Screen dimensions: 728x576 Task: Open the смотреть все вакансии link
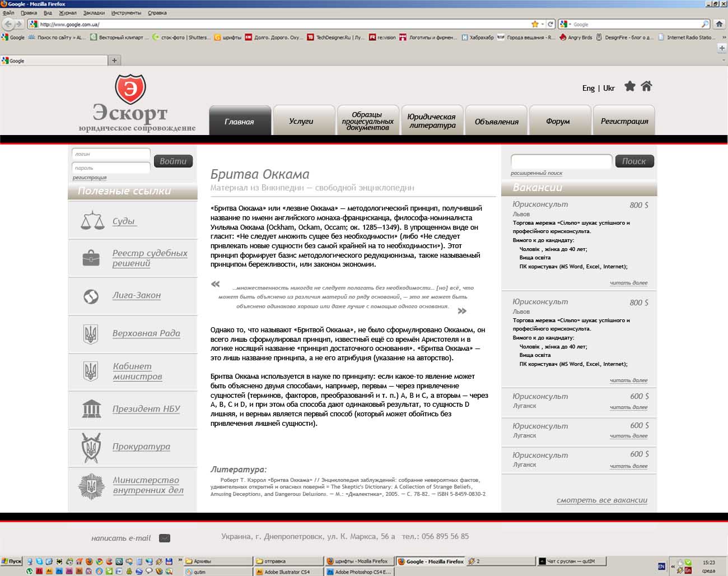[x=601, y=500]
